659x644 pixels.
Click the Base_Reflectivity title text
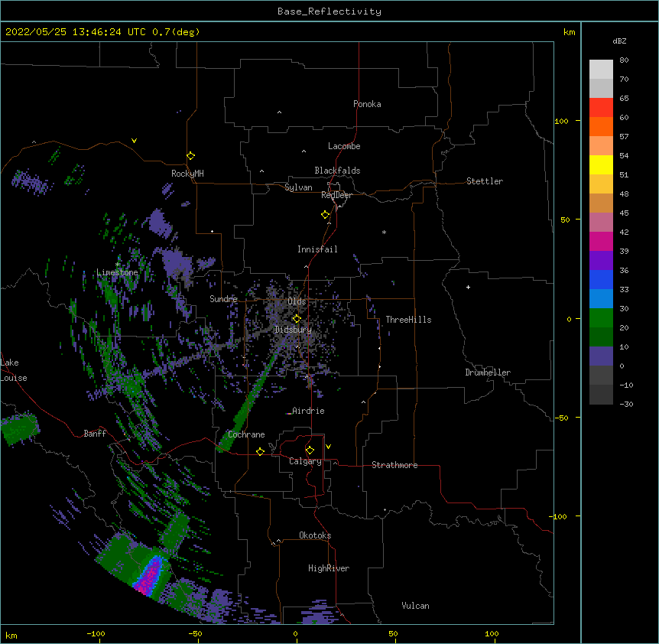click(329, 11)
